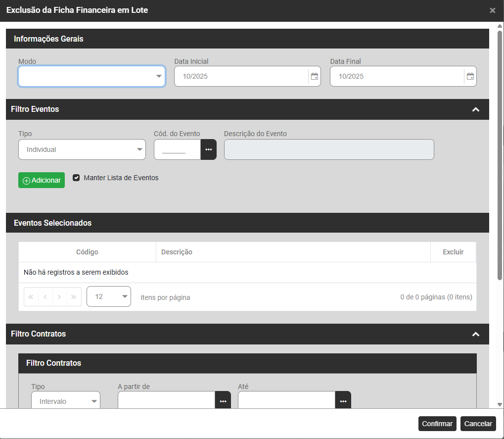Go to last page of Eventos Selecionados
Image resolution: width=504 pixels, height=439 pixels.
click(x=74, y=297)
